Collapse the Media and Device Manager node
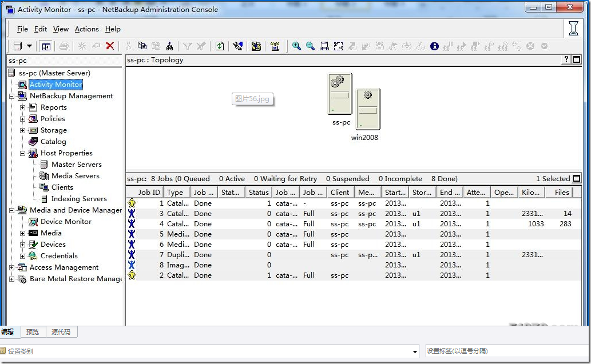The width and height of the screenshot is (591, 364). click(x=11, y=210)
